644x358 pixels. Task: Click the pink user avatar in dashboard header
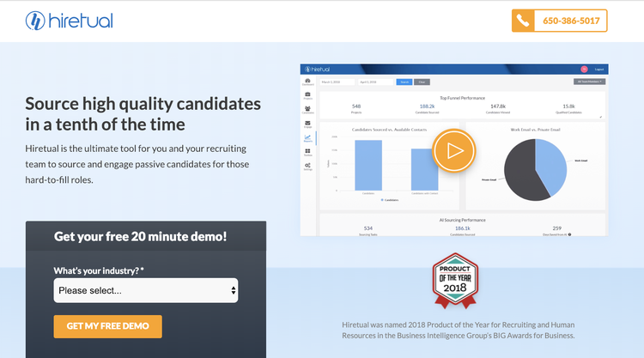pyautogui.click(x=584, y=69)
